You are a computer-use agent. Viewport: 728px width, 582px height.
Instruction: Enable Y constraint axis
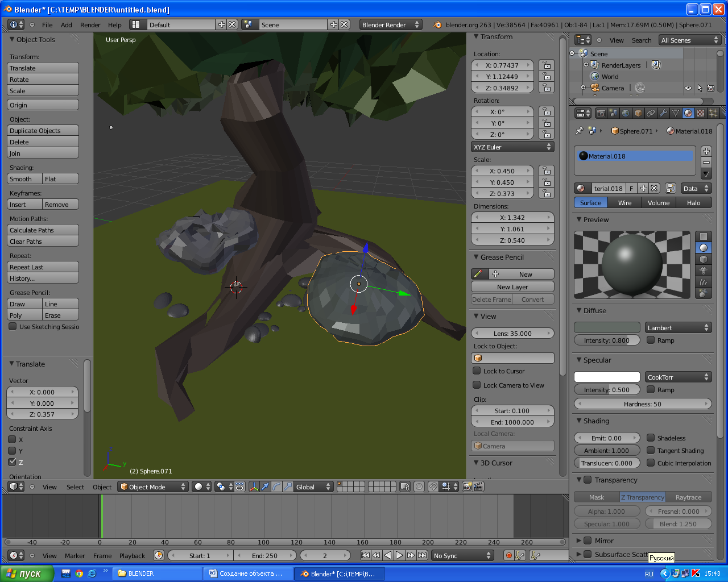click(12, 451)
